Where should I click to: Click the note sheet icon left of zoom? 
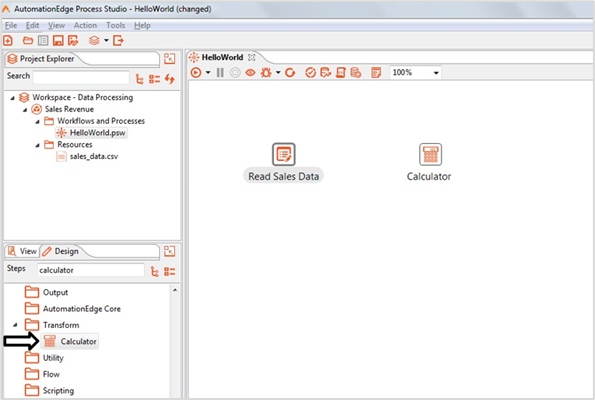point(376,72)
